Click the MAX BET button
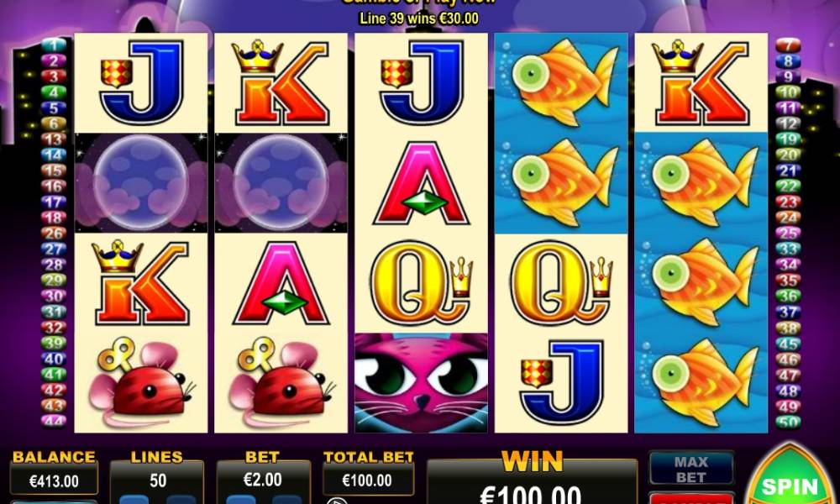 691,469
